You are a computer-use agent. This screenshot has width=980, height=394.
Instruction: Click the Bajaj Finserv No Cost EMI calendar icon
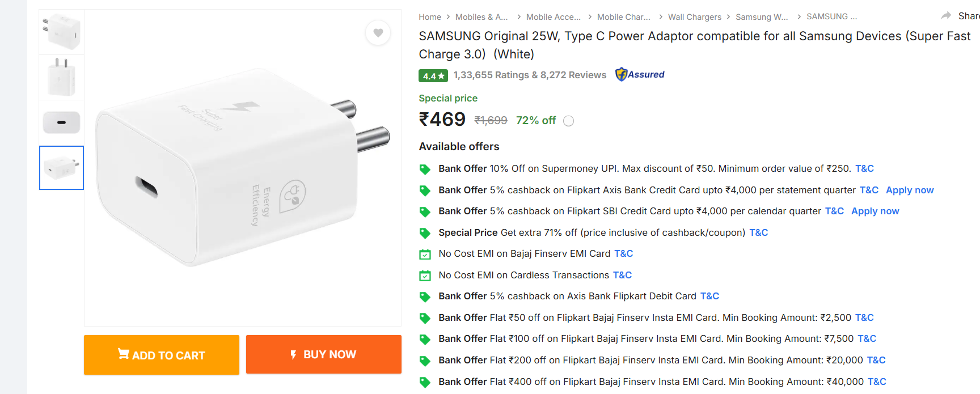click(425, 254)
